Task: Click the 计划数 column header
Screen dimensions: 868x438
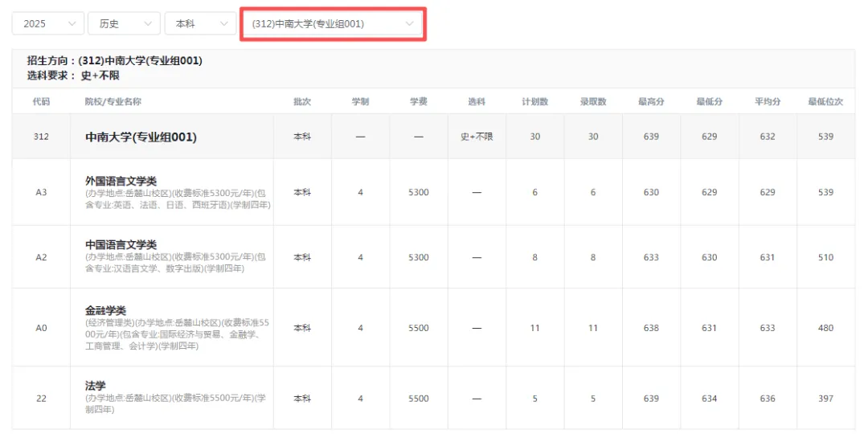Action: pyautogui.click(x=534, y=101)
